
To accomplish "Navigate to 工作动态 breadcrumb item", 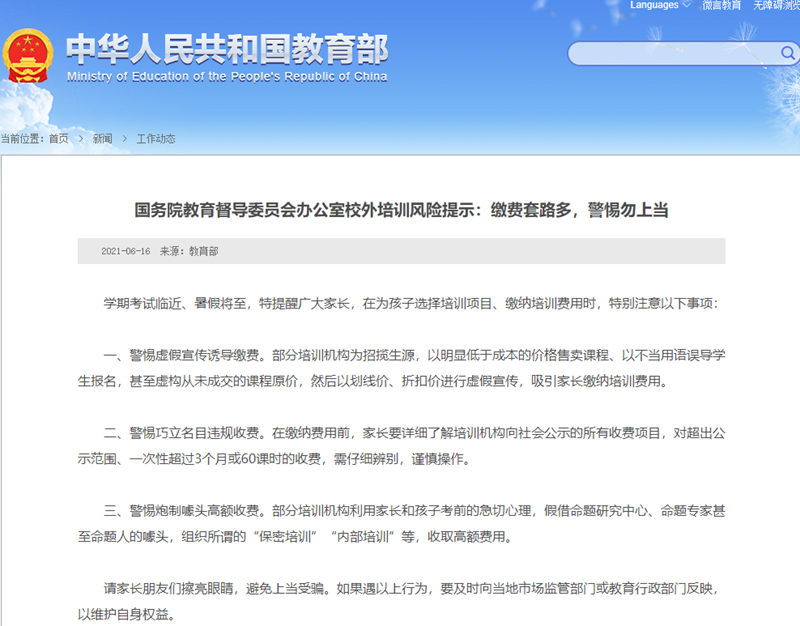I will (x=156, y=139).
